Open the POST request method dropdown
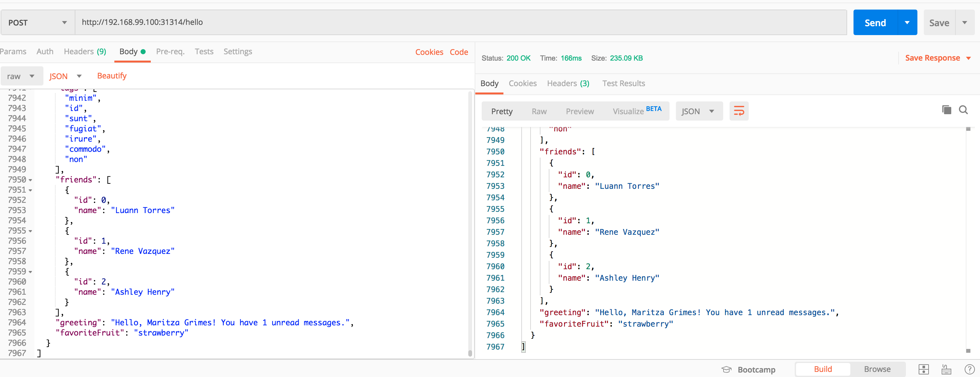This screenshot has width=980, height=377. coord(37,22)
